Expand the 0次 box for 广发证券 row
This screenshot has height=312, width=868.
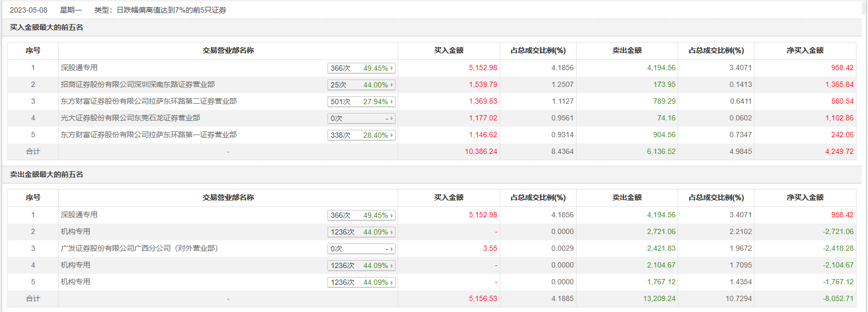click(x=361, y=249)
